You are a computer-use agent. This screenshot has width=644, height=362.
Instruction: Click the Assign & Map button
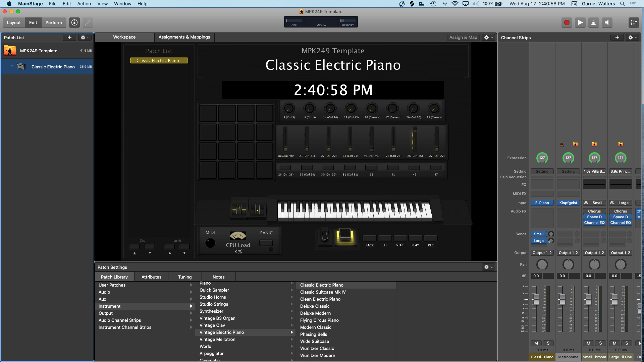463,38
